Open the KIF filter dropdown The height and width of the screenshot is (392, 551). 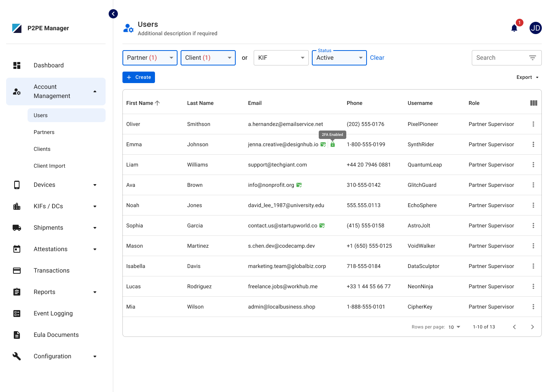click(x=281, y=58)
